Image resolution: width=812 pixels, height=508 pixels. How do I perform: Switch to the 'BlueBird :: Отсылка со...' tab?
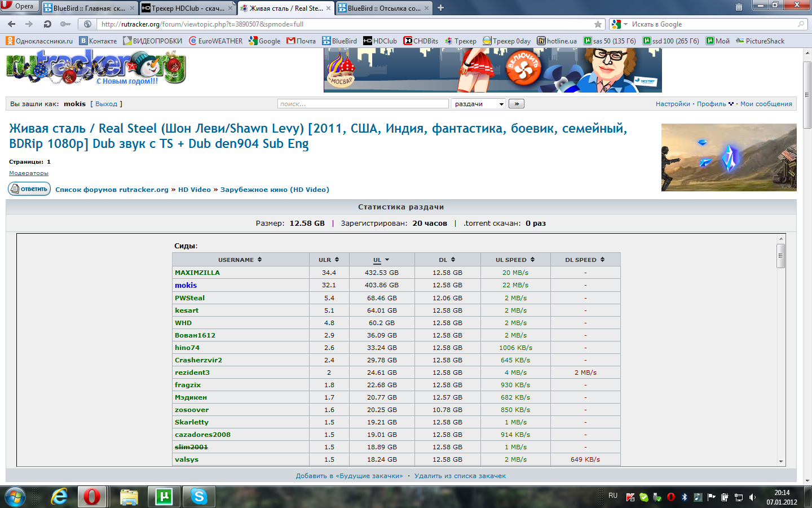click(383, 8)
